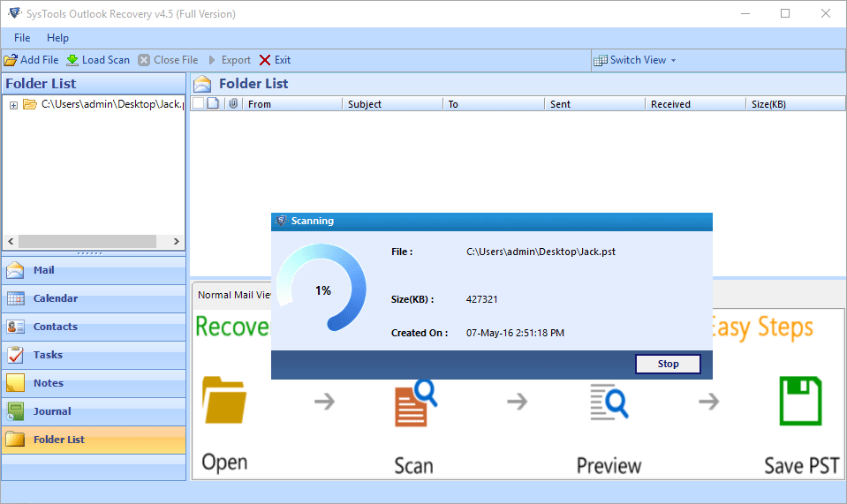Image resolution: width=847 pixels, height=504 pixels.
Task: Open the Tasks navigation pane
Action: coord(94,355)
